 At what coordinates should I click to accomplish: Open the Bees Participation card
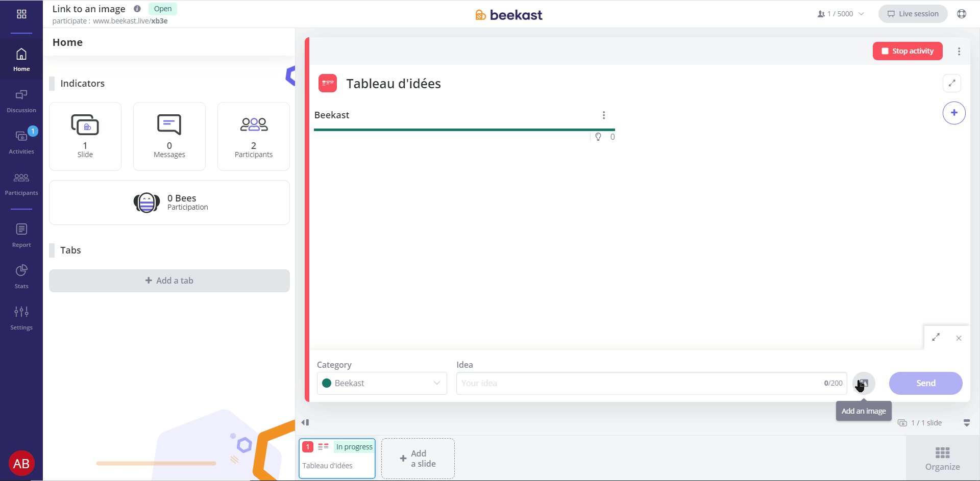pyautogui.click(x=169, y=202)
